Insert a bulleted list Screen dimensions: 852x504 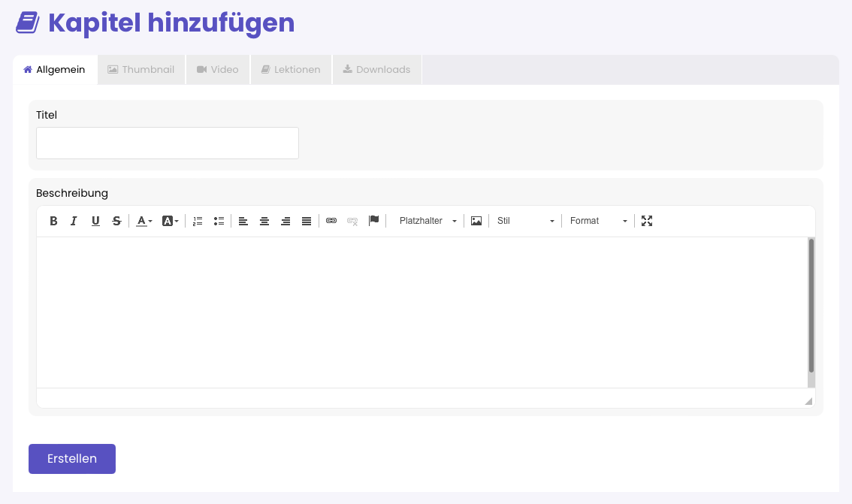[219, 221]
